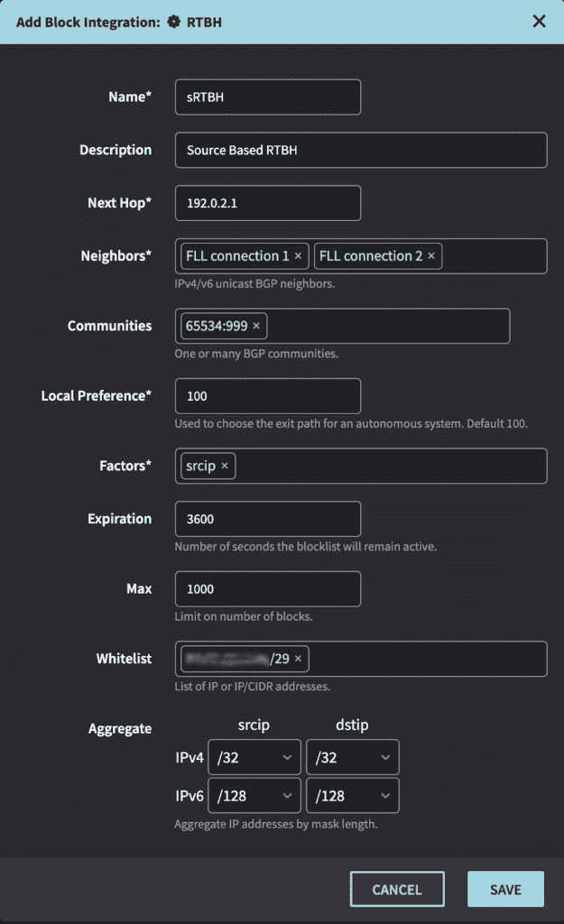The image size is (564, 924).
Task: Click the SAVE button
Action: click(505, 889)
